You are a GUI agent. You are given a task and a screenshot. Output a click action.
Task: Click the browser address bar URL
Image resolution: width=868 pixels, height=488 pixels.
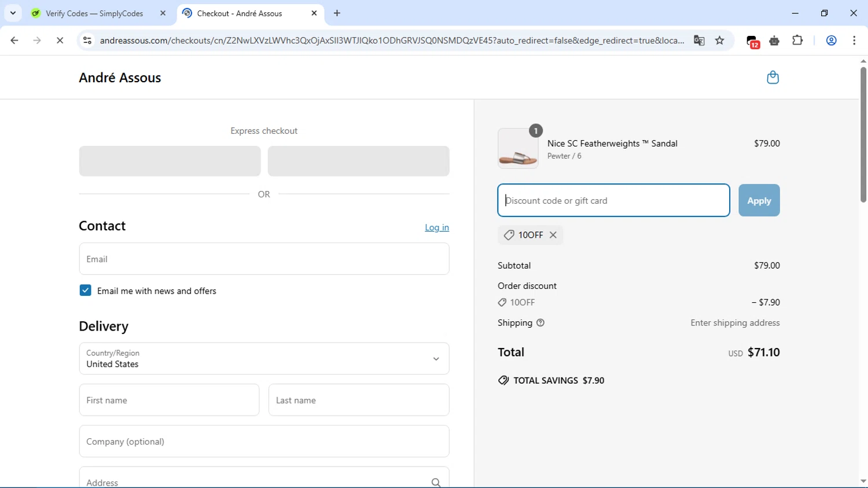point(392,41)
